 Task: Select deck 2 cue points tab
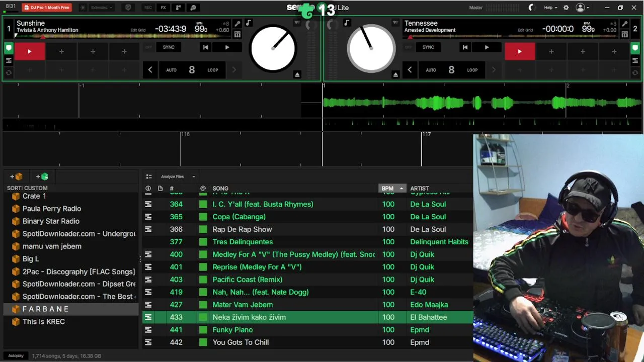(x=635, y=48)
